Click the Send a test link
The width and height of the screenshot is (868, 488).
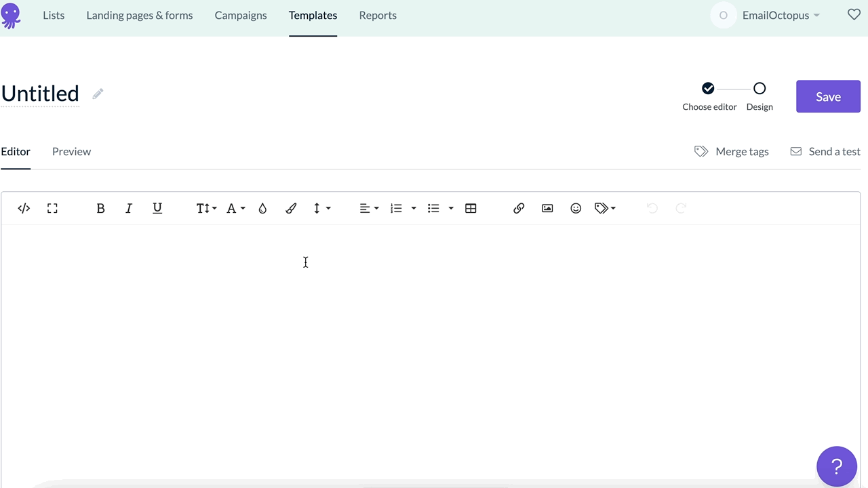[825, 151]
